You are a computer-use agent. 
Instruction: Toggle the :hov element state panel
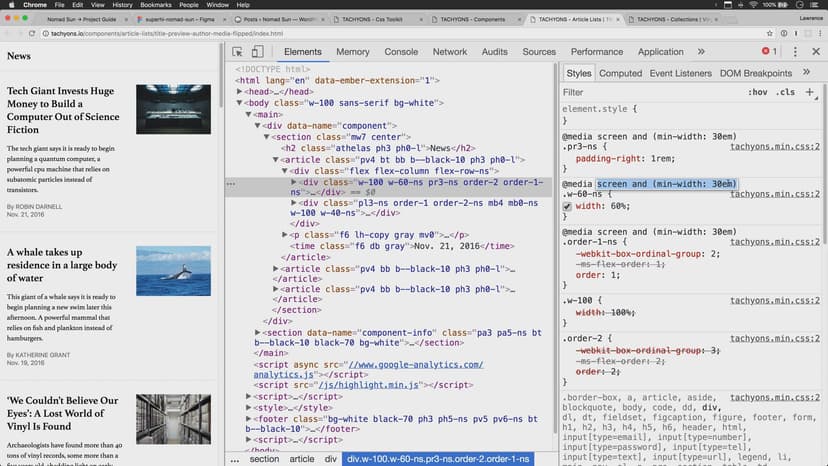pos(757,92)
